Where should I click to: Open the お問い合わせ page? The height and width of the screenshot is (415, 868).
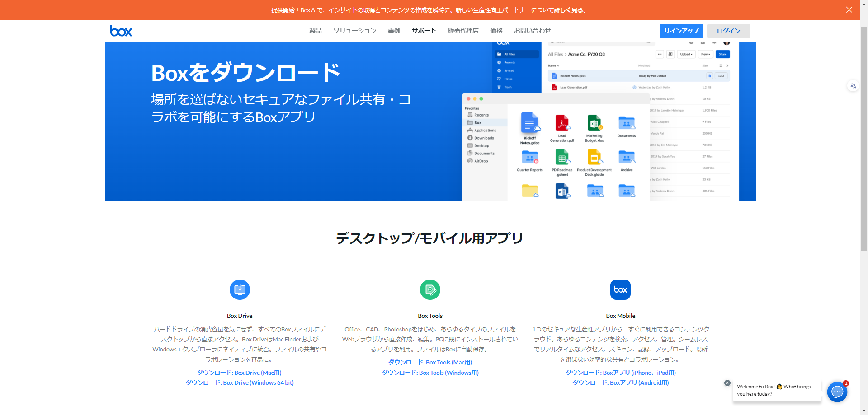click(x=533, y=31)
